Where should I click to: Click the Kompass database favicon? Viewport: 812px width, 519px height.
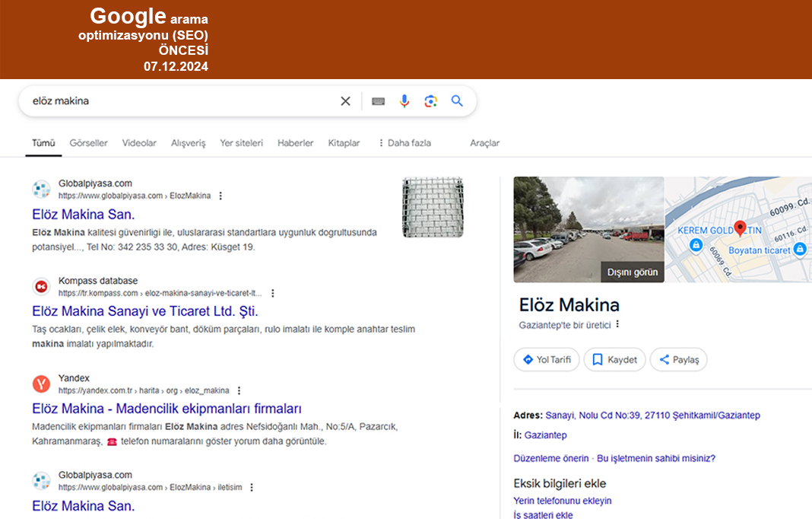click(41, 286)
